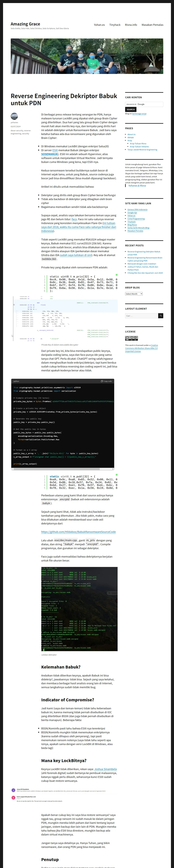Open Creative Commons Attribution-Share Alike license link
Viewport: 174px width, 868px height.
pyautogui.click(x=141, y=348)
